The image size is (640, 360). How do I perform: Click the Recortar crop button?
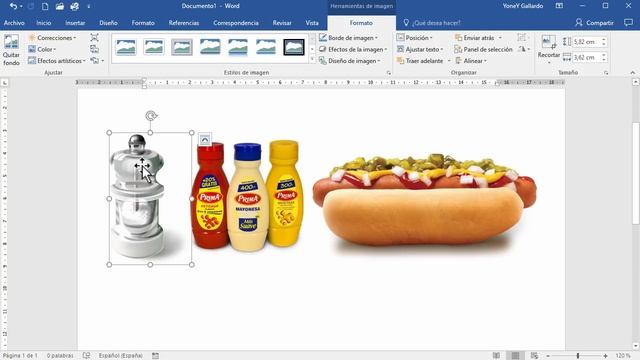(549, 48)
